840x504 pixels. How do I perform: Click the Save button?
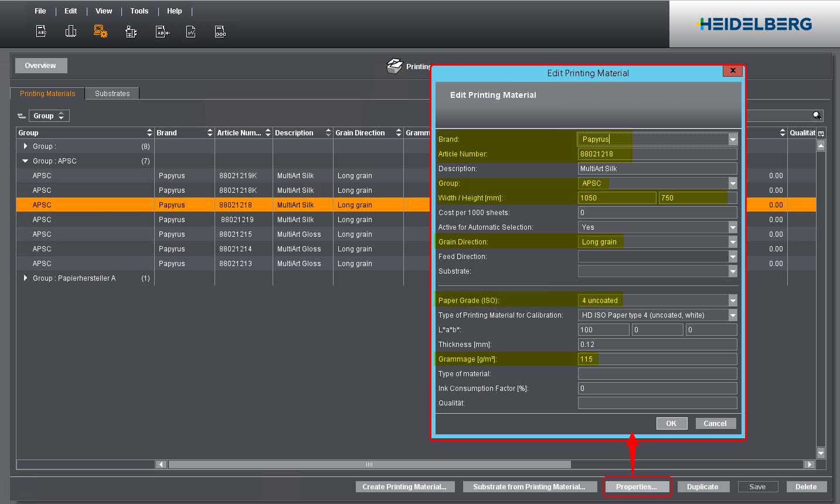point(757,487)
